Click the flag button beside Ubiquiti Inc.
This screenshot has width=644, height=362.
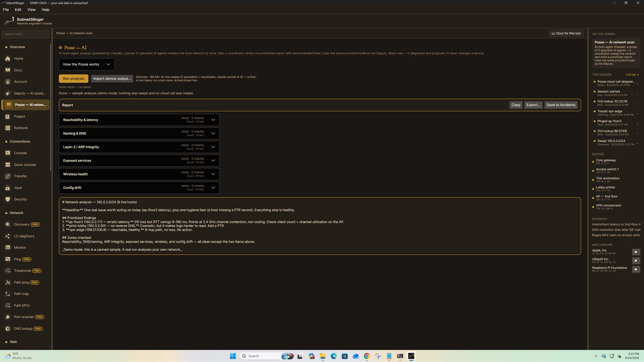tap(636, 261)
